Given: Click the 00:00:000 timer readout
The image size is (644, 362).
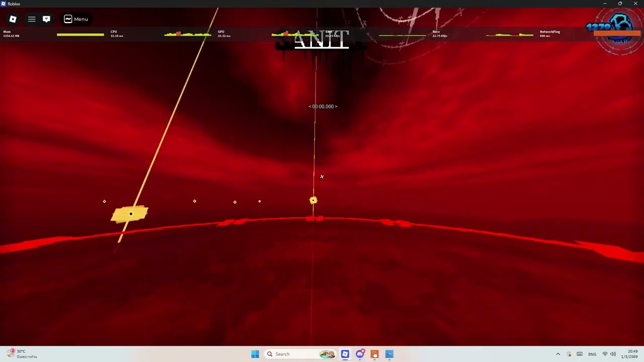Looking at the screenshot, I should point(323,107).
